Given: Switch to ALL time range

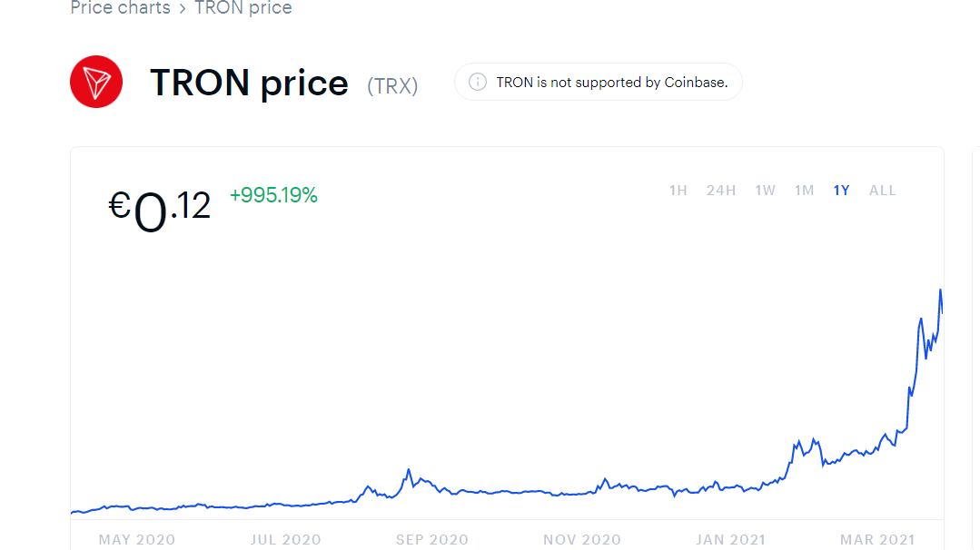Looking at the screenshot, I should tap(882, 191).
